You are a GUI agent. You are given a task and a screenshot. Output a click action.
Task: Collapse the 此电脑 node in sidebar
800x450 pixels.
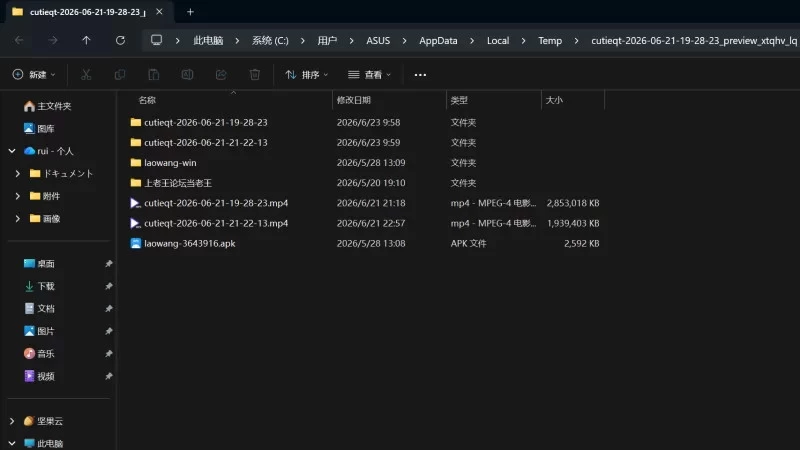point(12,443)
